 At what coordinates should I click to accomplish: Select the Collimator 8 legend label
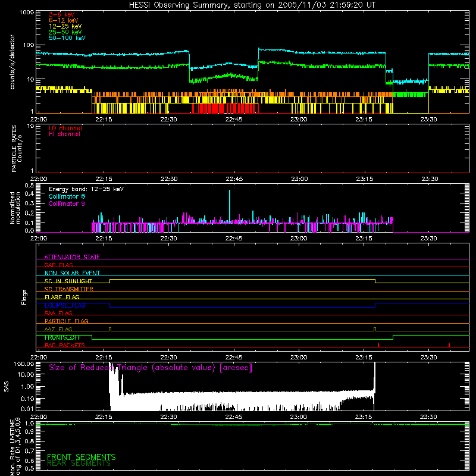click(x=67, y=196)
